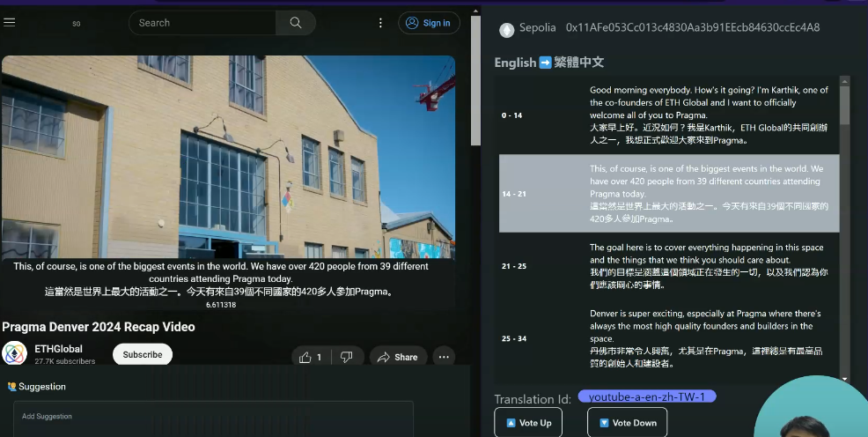This screenshot has width=868, height=437.
Task: Click the Sign in button
Action: pos(429,23)
